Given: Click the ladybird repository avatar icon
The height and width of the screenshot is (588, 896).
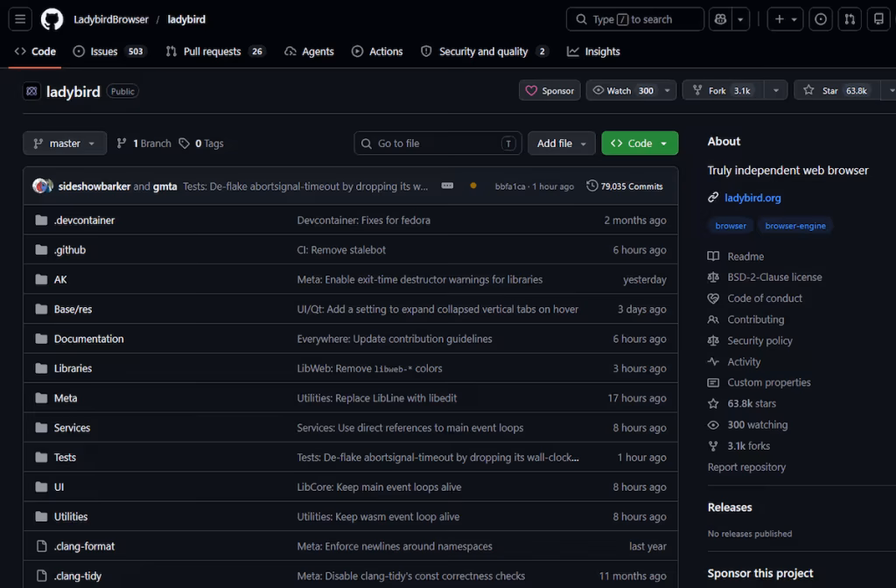Looking at the screenshot, I should point(32,91).
